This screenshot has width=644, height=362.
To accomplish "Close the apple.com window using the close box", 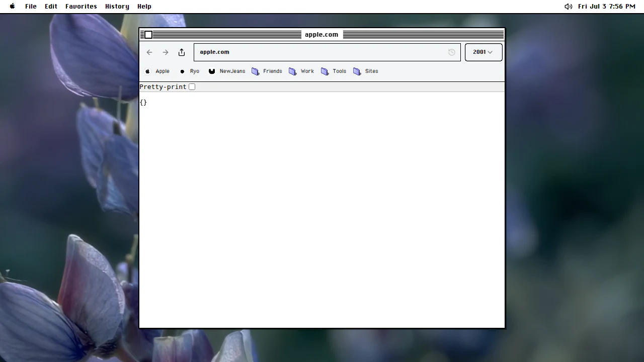I will coord(148,35).
